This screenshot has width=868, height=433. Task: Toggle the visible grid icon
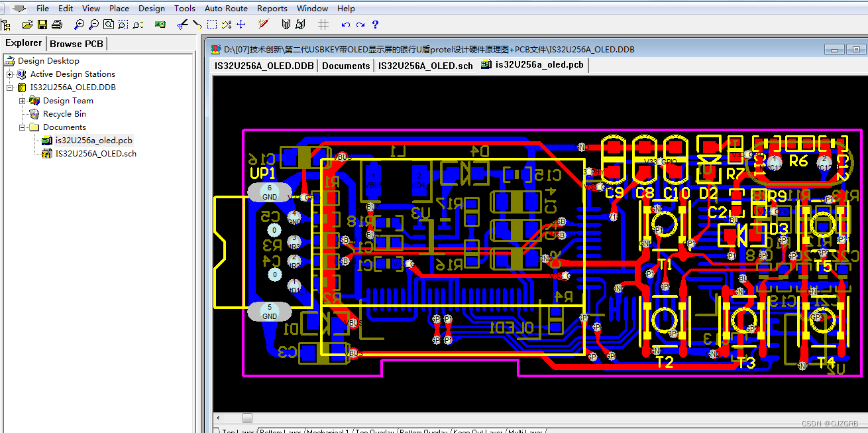[x=323, y=25]
